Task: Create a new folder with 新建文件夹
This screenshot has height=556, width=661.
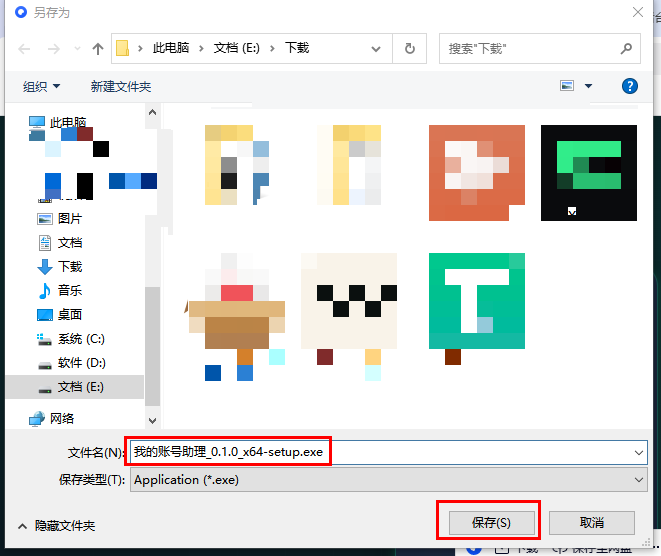Action: 121,87
